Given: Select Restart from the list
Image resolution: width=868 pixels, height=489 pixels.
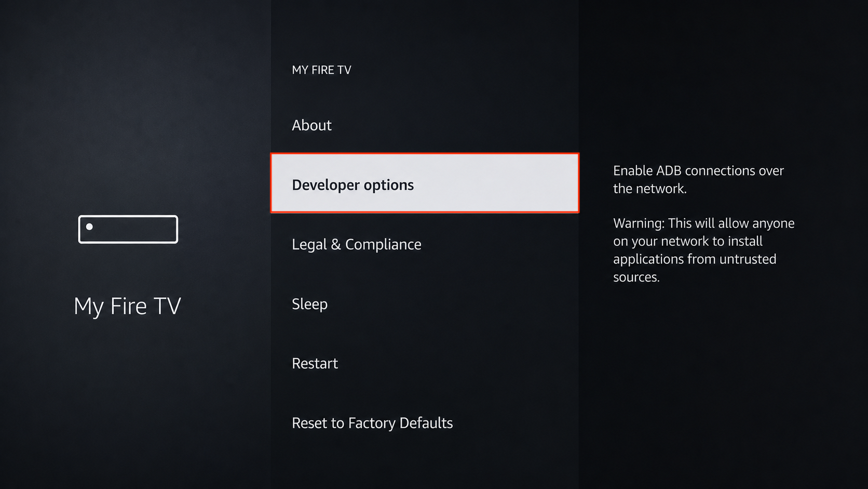Looking at the screenshot, I should point(425,363).
